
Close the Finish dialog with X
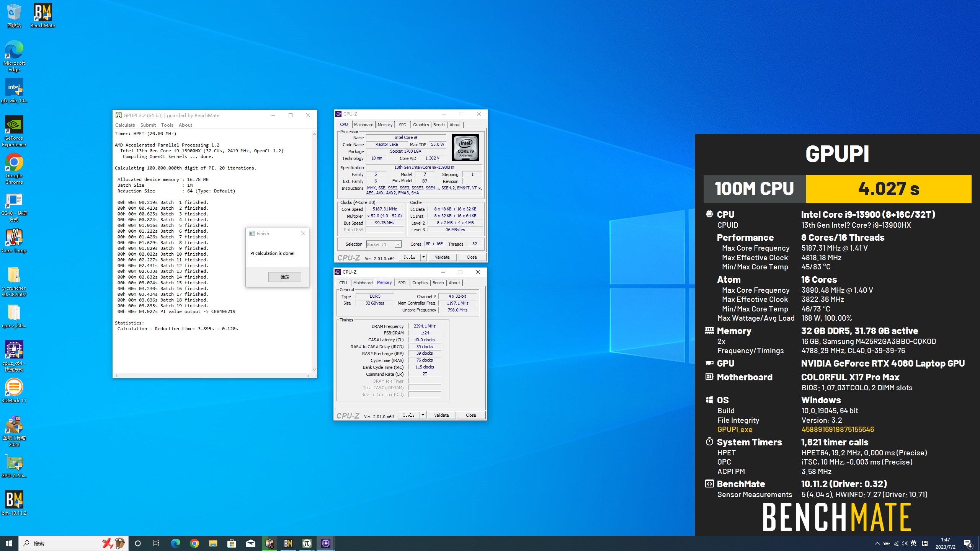tap(303, 233)
